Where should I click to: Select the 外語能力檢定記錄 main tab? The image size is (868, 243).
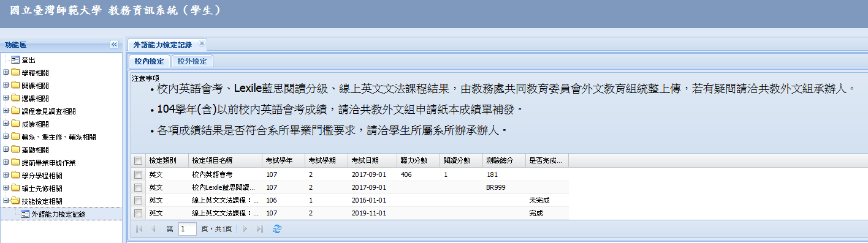(162, 45)
